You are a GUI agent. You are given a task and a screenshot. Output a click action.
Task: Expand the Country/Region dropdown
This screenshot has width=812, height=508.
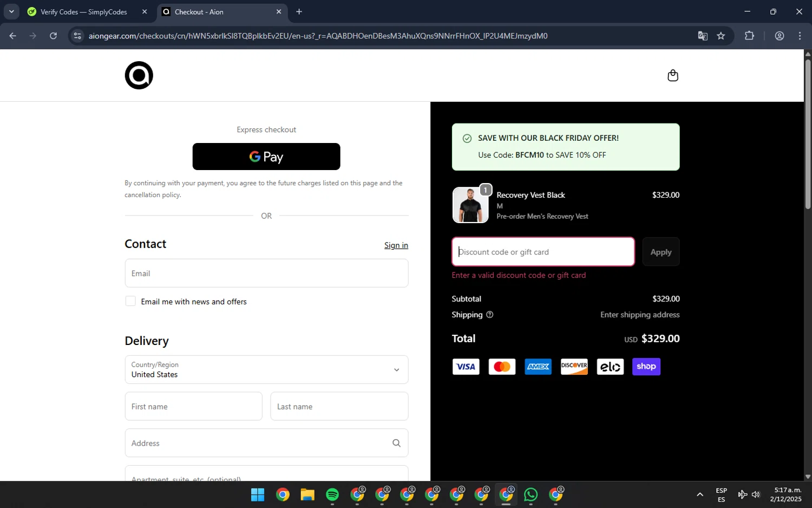point(266,369)
